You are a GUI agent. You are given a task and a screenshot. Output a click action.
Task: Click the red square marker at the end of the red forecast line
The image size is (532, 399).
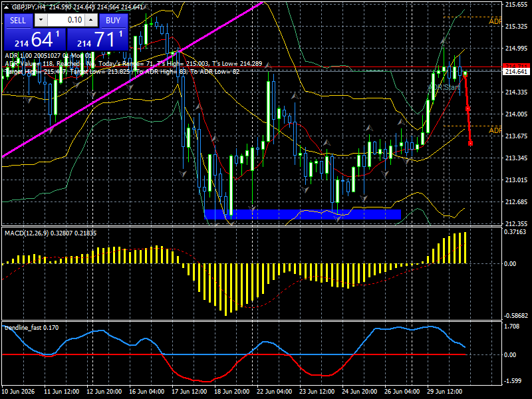(x=470, y=144)
